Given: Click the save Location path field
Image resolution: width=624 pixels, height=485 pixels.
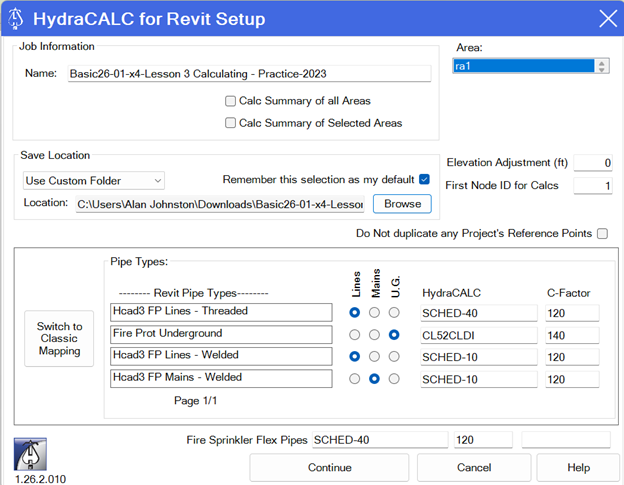Looking at the screenshot, I should point(220,204).
